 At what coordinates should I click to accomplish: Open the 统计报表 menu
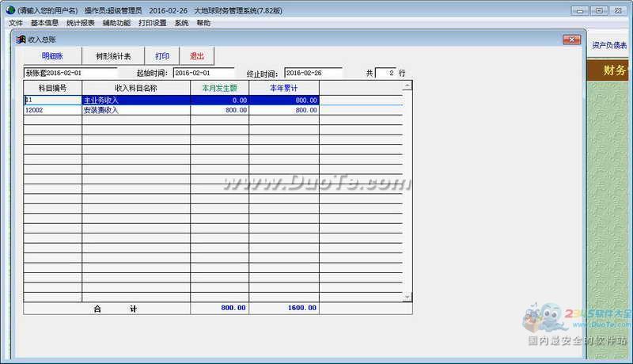[81, 23]
